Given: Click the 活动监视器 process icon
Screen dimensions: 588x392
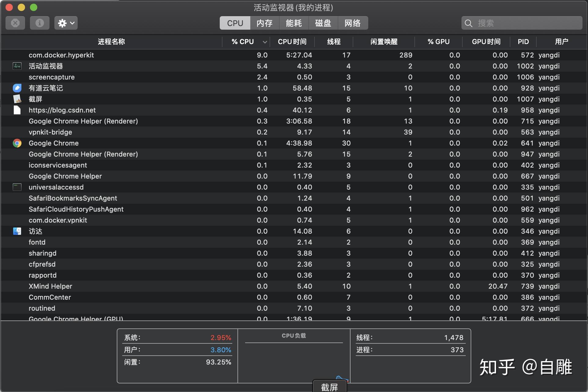Looking at the screenshot, I should click(x=17, y=66).
